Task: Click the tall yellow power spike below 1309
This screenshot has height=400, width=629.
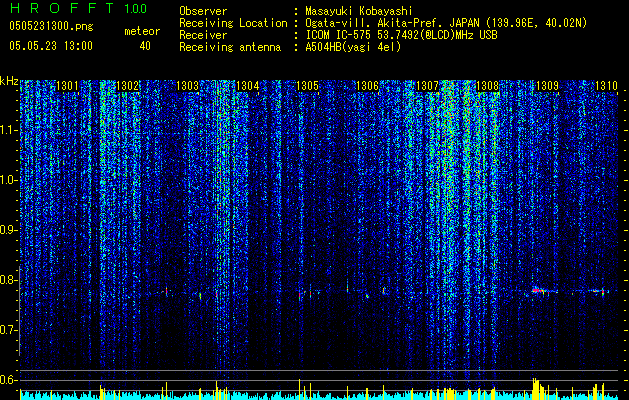Action: [535, 388]
